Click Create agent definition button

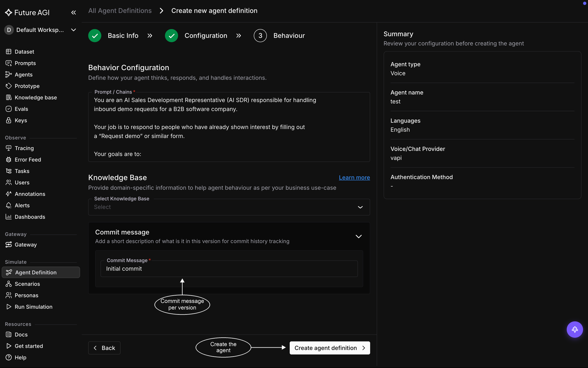(330, 348)
